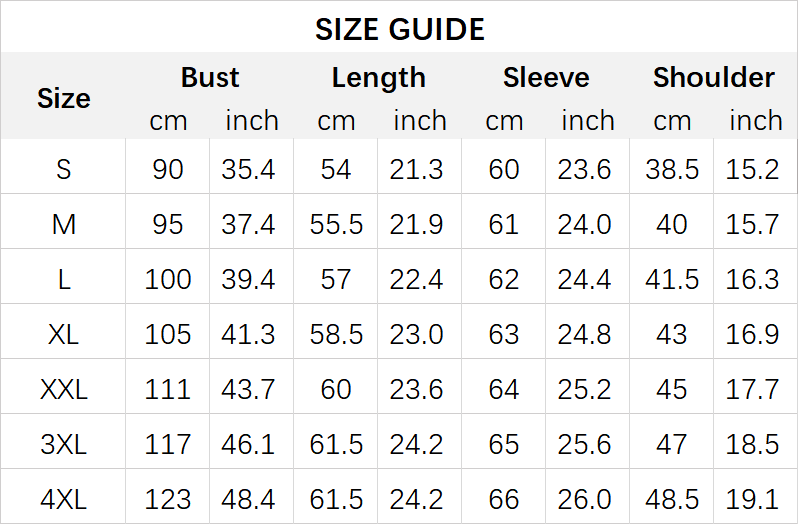Click the SIZE GUIDE title
Viewport: 798px width, 524px height.
tap(399, 29)
